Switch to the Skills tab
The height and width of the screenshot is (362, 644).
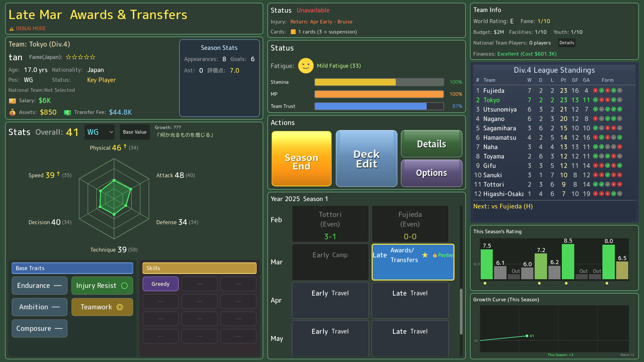pos(199,268)
